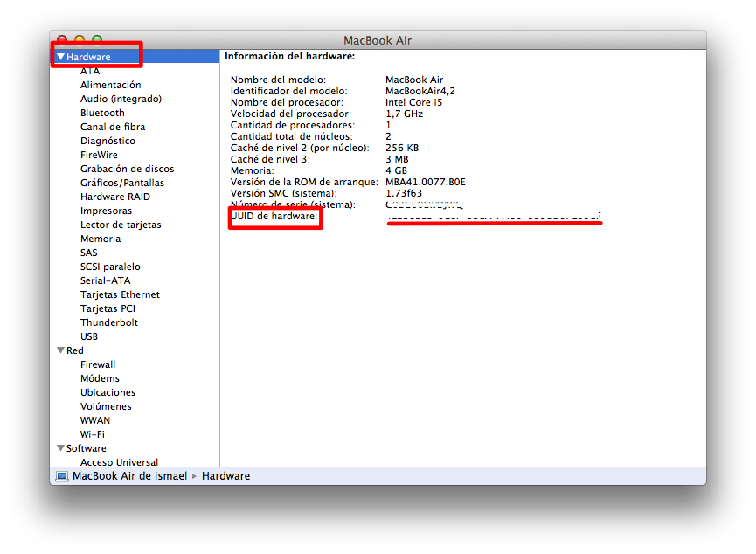The image size is (756, 554).
Task: Select Alimentación in the sidebar
Action: click(111, 85)
